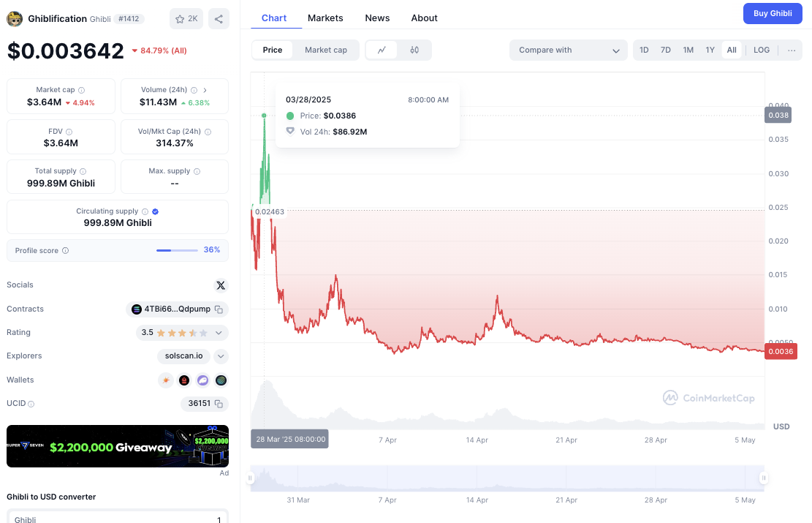Open the Volume (24h) detail arrow
The width and height of the screenshot is (812, 523).
(205, 90)
